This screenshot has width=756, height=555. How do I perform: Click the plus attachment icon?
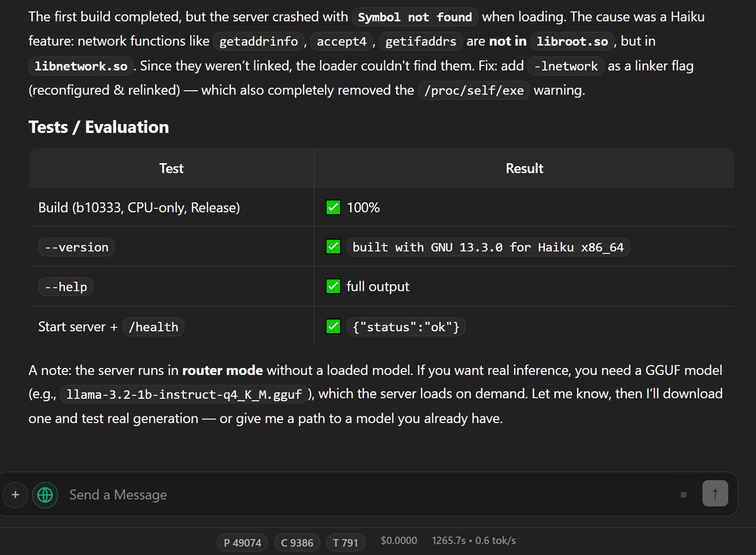15,495
